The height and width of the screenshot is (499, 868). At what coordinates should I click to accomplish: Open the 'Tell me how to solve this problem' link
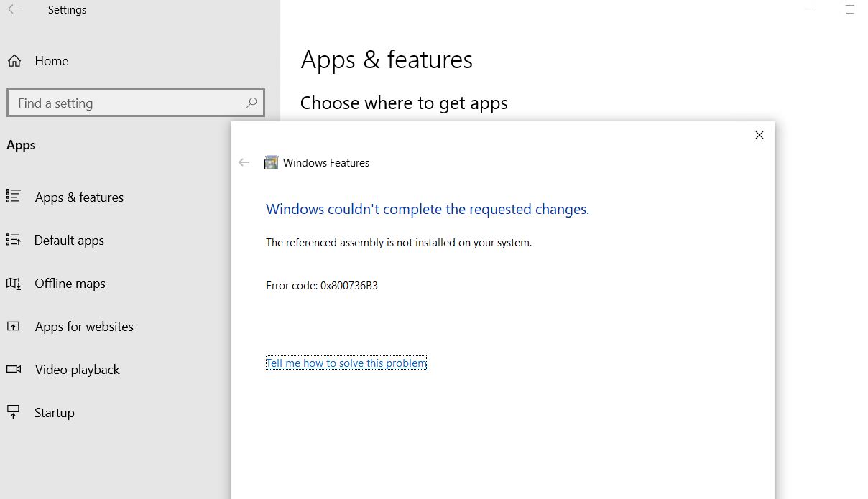pos(346,363)
